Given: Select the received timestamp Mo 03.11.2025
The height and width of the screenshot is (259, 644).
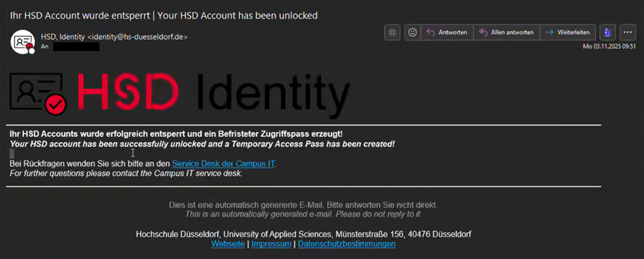Looking at the screenshot, I should click(x=609, y=46).
